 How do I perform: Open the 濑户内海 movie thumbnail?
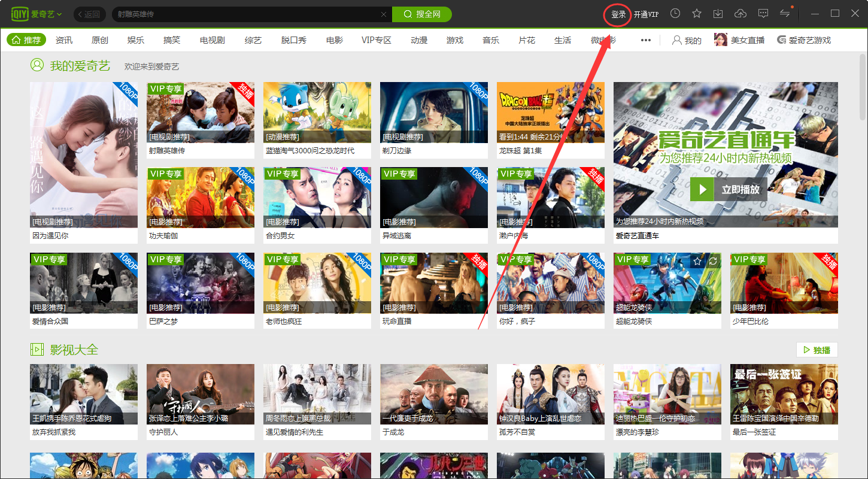click(551, 198)
